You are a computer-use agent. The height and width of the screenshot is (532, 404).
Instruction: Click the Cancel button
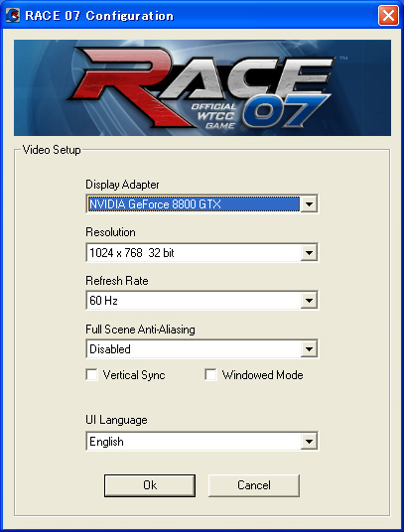click(x=254, y=485)
